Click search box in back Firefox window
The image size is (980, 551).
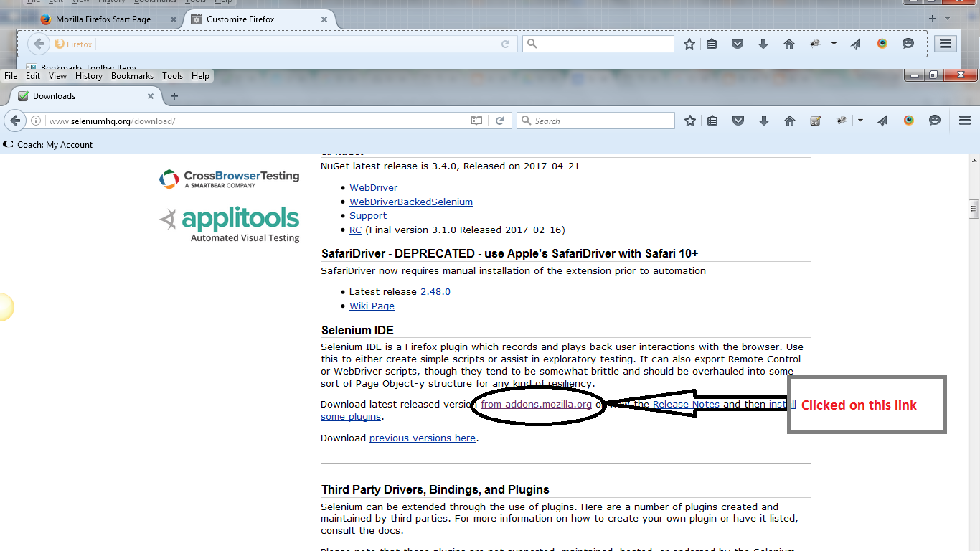(599, 44)
